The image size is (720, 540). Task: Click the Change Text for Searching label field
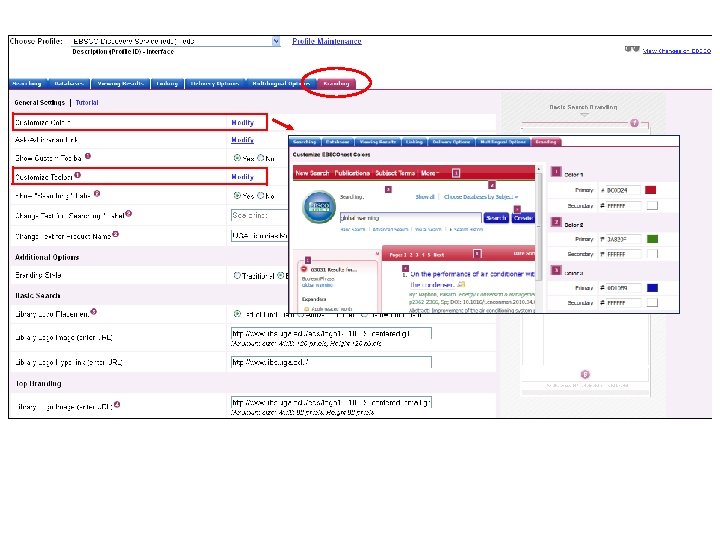pos(259,215)
